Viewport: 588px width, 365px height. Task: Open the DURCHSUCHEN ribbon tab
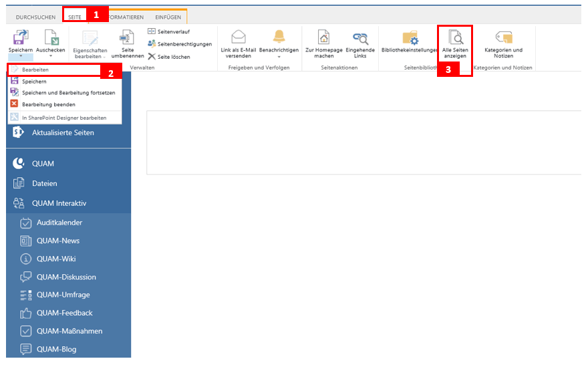click(35, 17)
